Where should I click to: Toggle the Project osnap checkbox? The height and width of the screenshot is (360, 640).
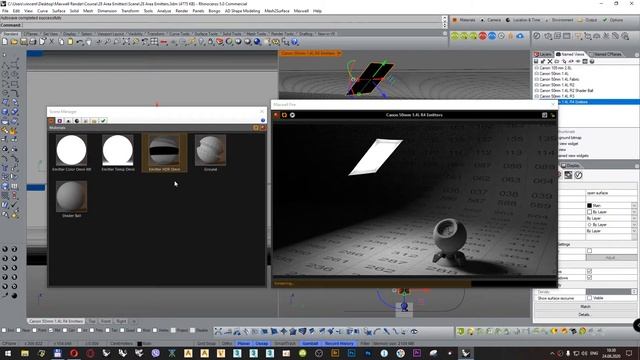pos(173,331)
